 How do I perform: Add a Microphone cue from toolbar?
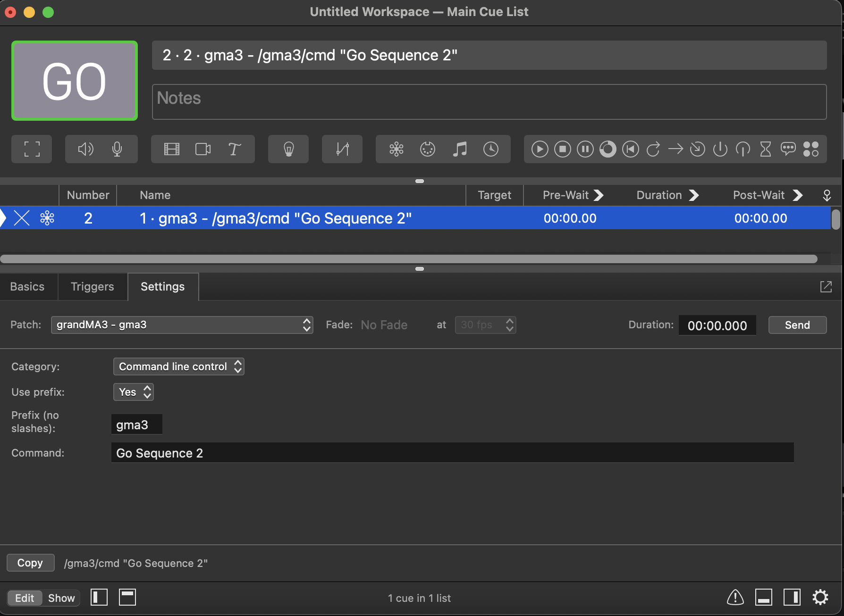pos(117,150)
